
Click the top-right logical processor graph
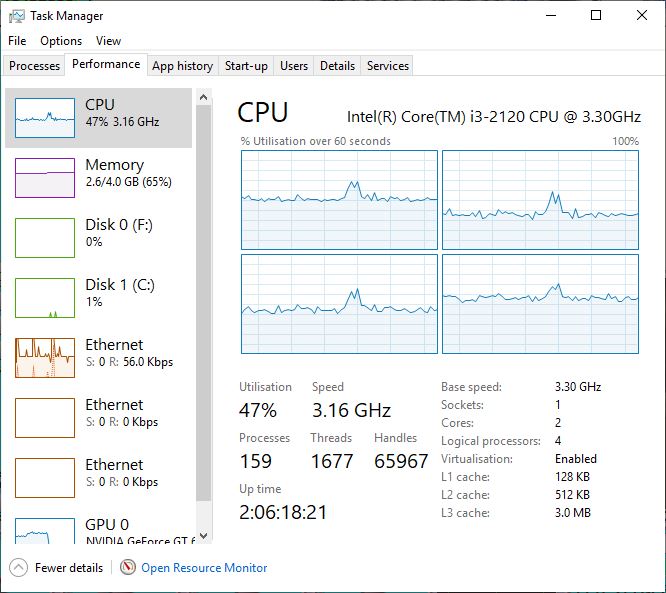coord(540,200)
